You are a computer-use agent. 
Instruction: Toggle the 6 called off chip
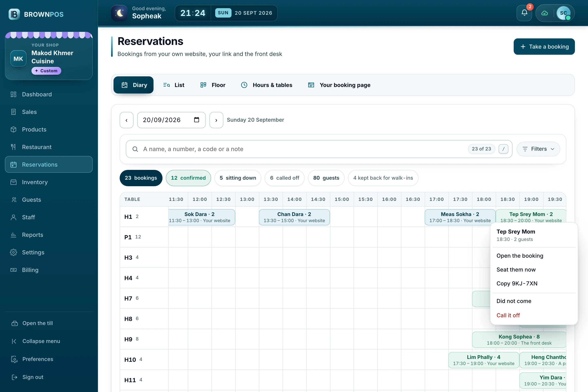click(284, 178)
